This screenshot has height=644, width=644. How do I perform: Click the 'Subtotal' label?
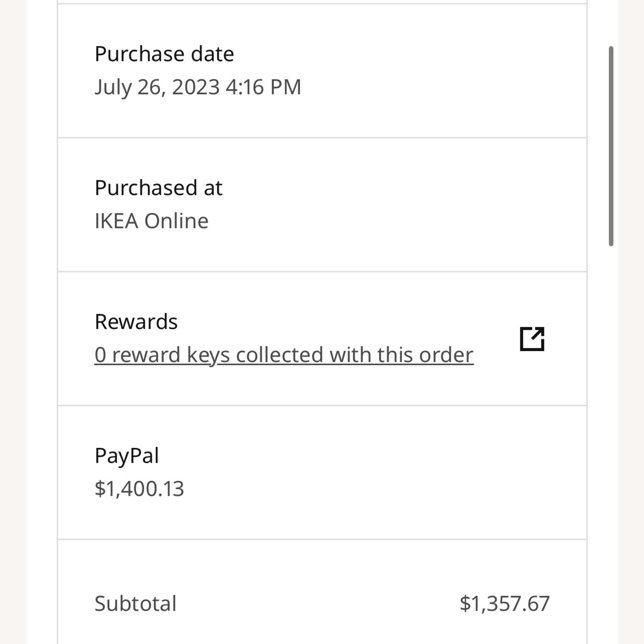(135, 604)
